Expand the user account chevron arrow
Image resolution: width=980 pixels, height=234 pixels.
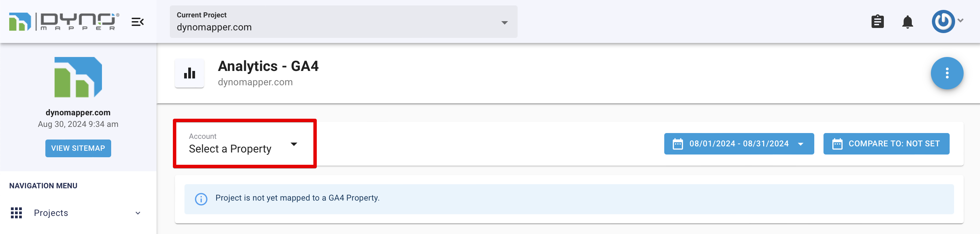[x=961, y=21]
